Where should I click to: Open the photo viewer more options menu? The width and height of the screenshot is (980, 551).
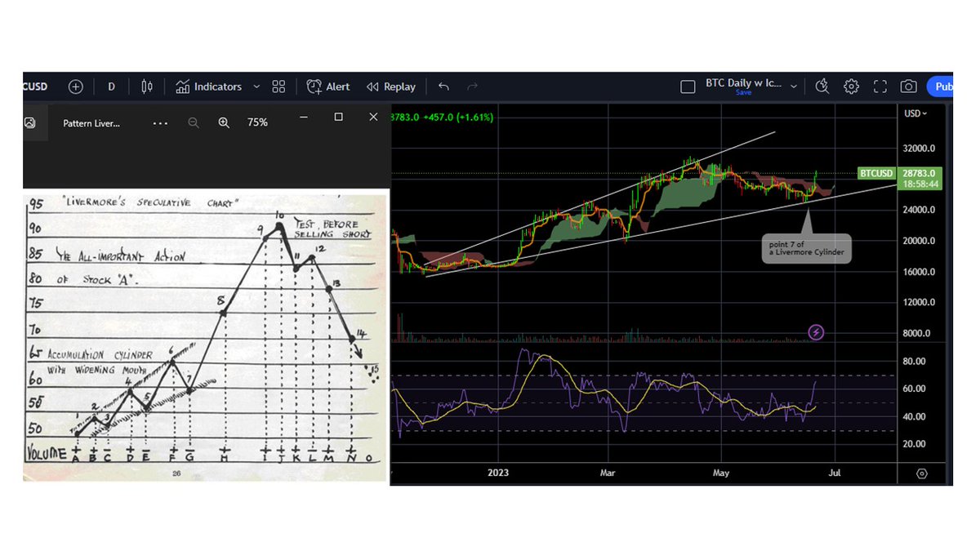pos(160,122)
